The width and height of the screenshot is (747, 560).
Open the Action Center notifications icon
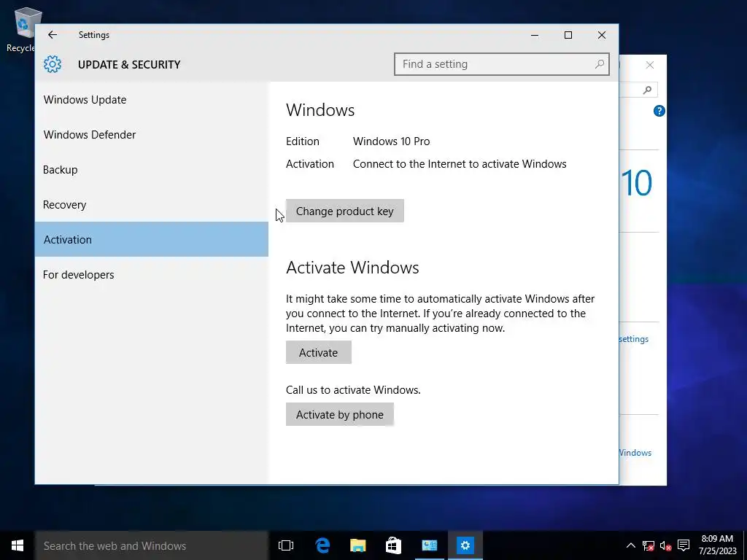[x=684, y=545]
